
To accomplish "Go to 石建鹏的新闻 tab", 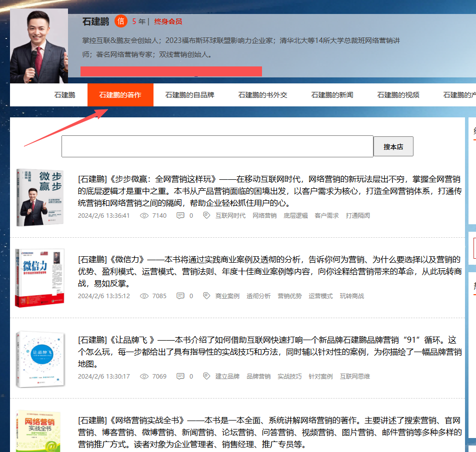I will click(332, 95).
